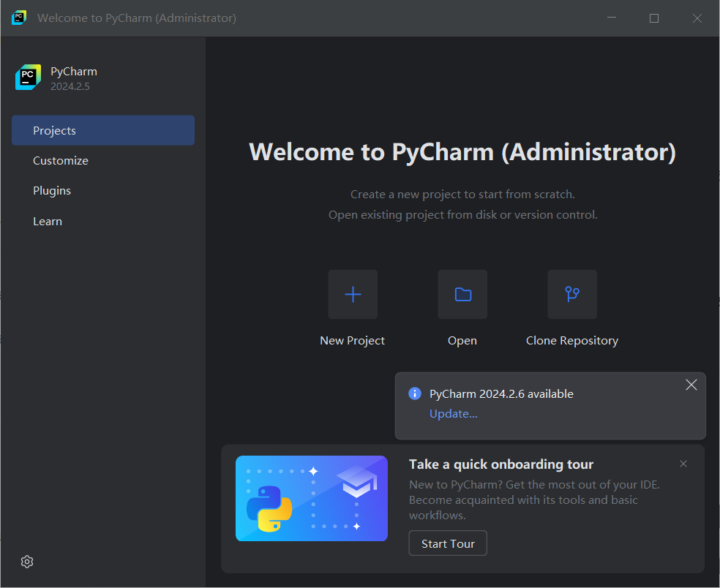
Task: Go to the Learn tab
Action: coord(103,222)
